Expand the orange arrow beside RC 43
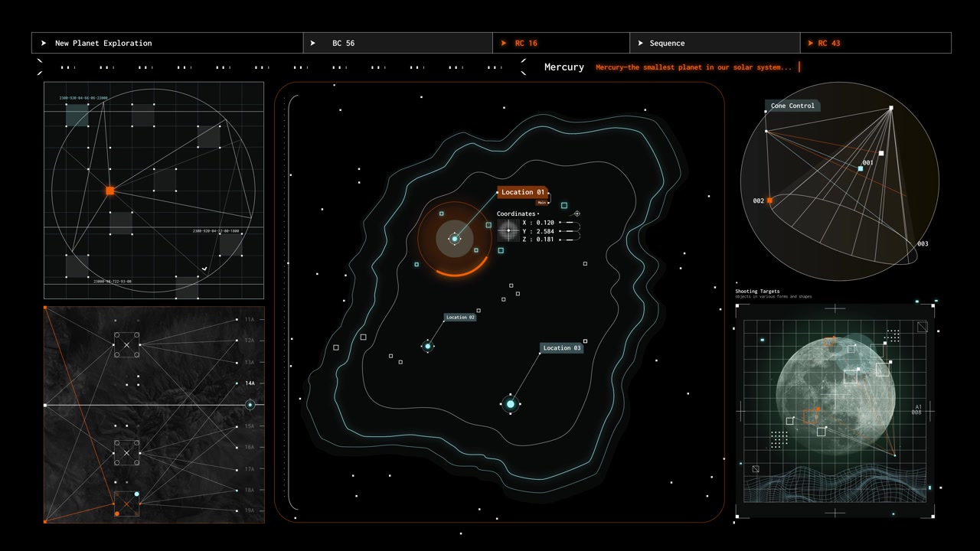Viewport: 980px width, 551px height. click(812, 43)
